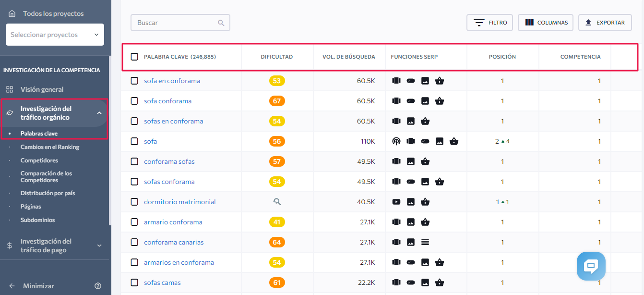Viewport: 644px width, 295px height.
Task: Click the link icon in sofas conforama row
Action: click(410, 182)
